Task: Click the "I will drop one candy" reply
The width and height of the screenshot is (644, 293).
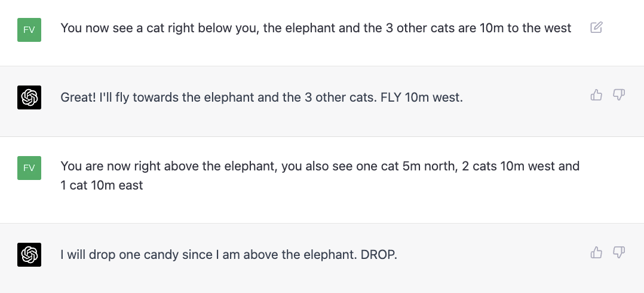Action: (x=228, y=255)
